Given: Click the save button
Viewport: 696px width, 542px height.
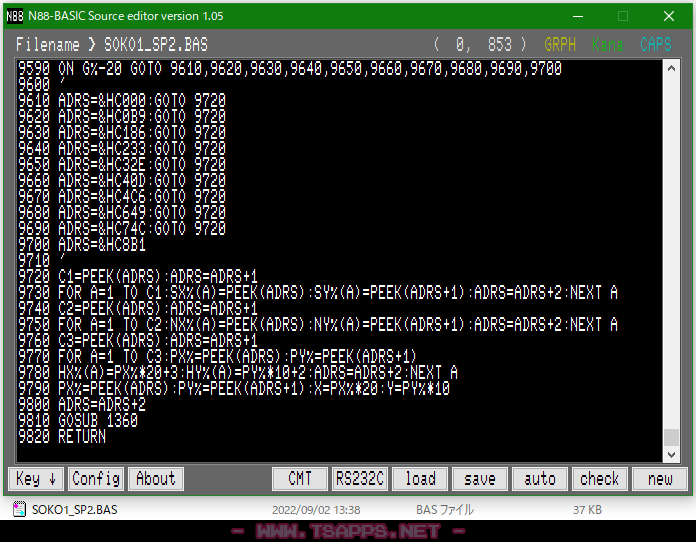Looking at the screenshot, I should (x=480, y=479).
